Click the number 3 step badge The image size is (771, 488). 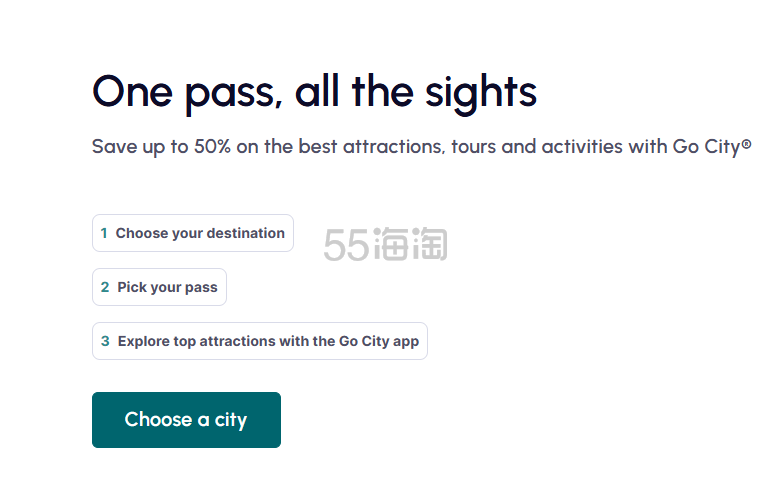tap(105, 341)
